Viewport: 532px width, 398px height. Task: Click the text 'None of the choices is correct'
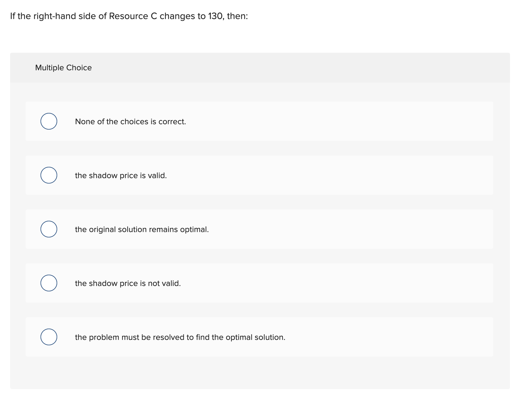[x=130, y=121]
